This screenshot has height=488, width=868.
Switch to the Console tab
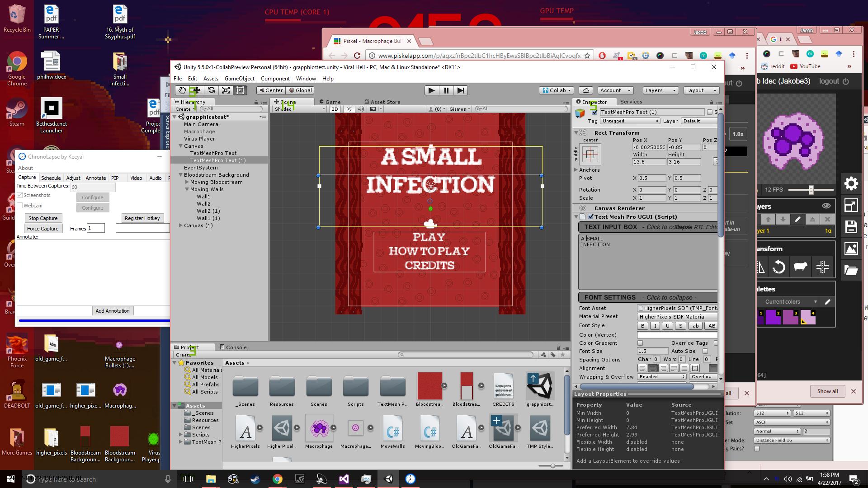[233, 347]
